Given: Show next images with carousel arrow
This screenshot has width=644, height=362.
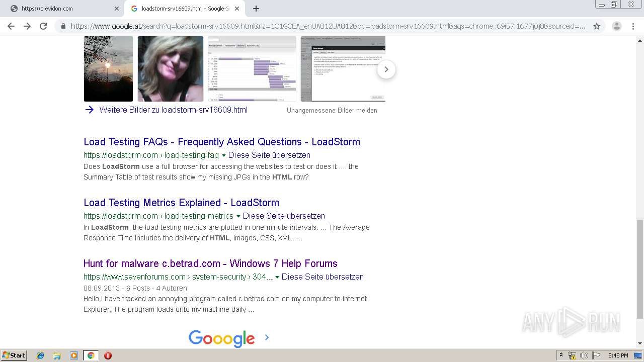Looking at the screenshot, I should (386, 69).
